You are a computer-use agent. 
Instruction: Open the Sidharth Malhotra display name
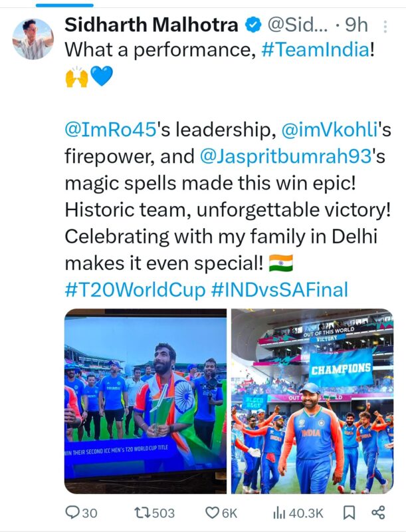click(x=152, y=25)
